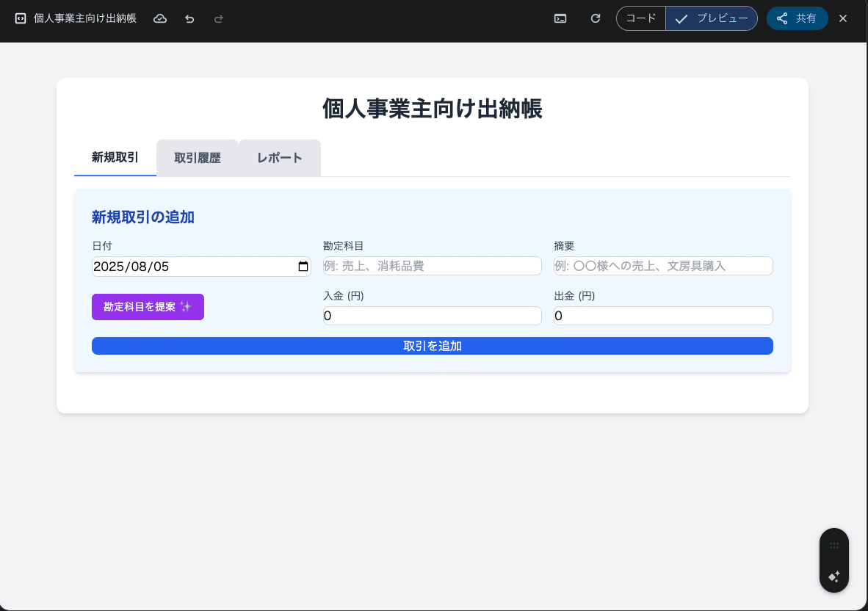Switch to プレビュー view
868x611 pixels.
[712, 18]
